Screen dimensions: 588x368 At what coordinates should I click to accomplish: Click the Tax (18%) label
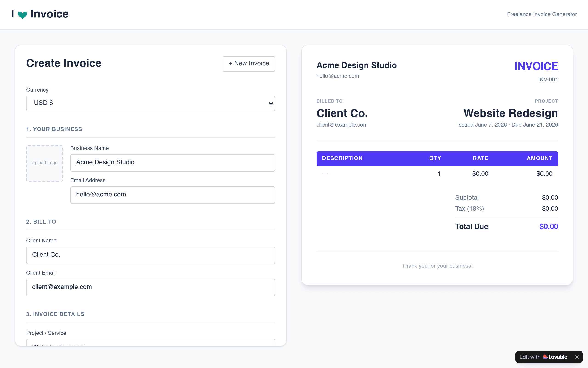pyautogui.click(x=469, y=209)
